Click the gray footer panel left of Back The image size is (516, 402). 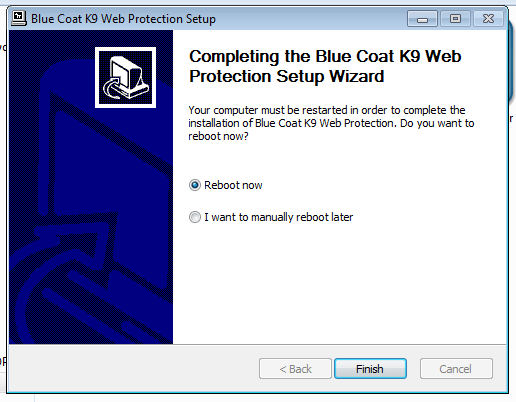(133, 369)
